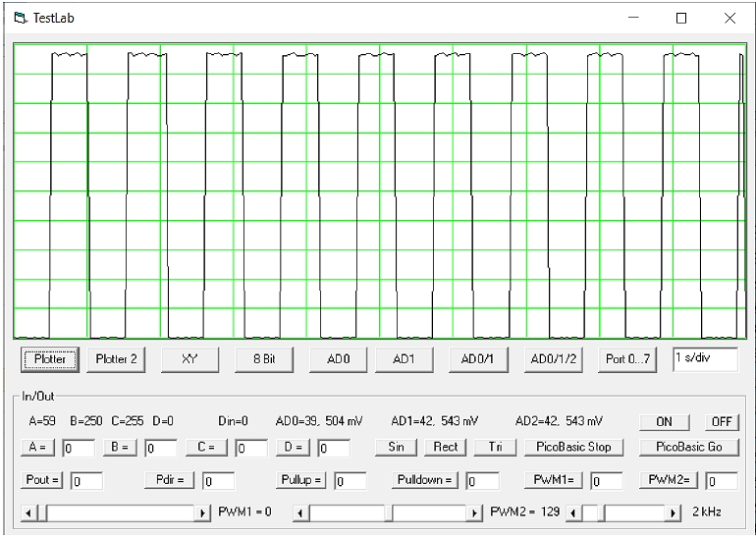
Task: Switch to XY display mode
Action: (190, 359)
